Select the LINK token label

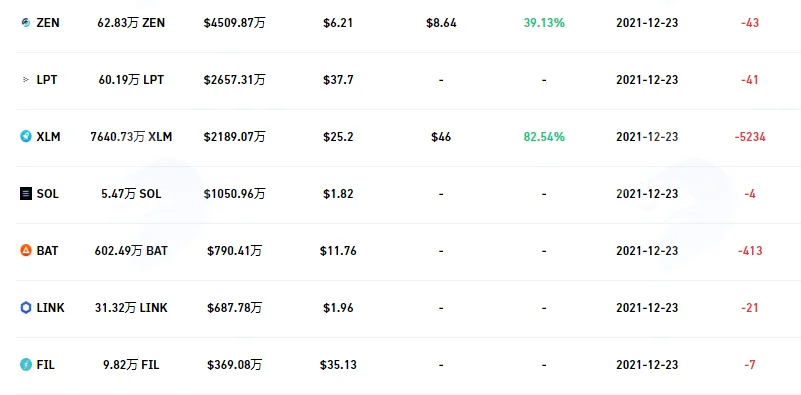pyautogui.click(x=51, y=308)
